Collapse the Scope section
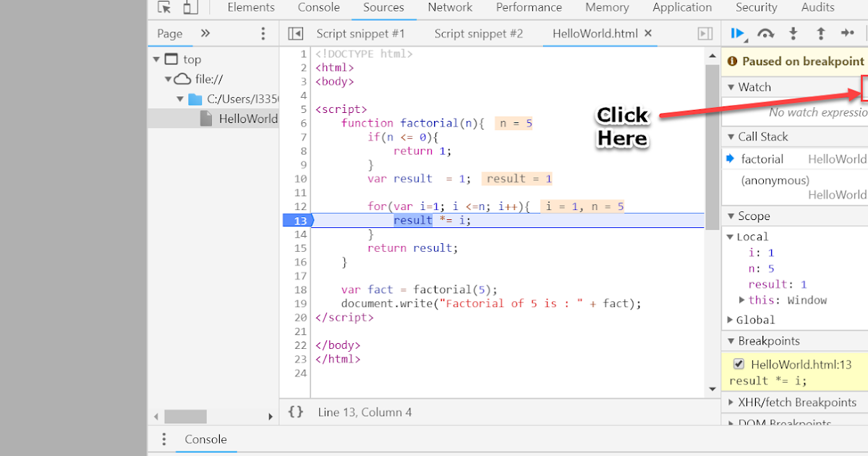The image size is (868, 456). pyautogui.click(x=731, y=216)
